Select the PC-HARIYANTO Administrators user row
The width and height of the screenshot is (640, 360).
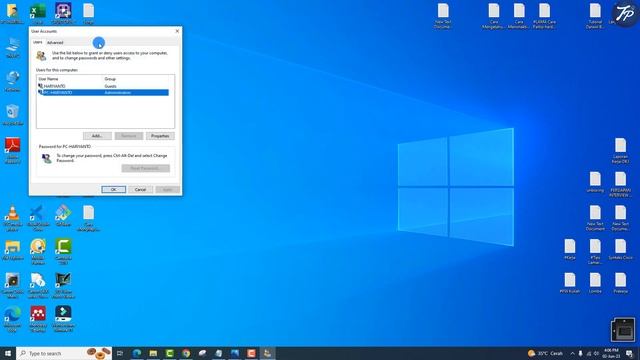click(x=103, y=93)
